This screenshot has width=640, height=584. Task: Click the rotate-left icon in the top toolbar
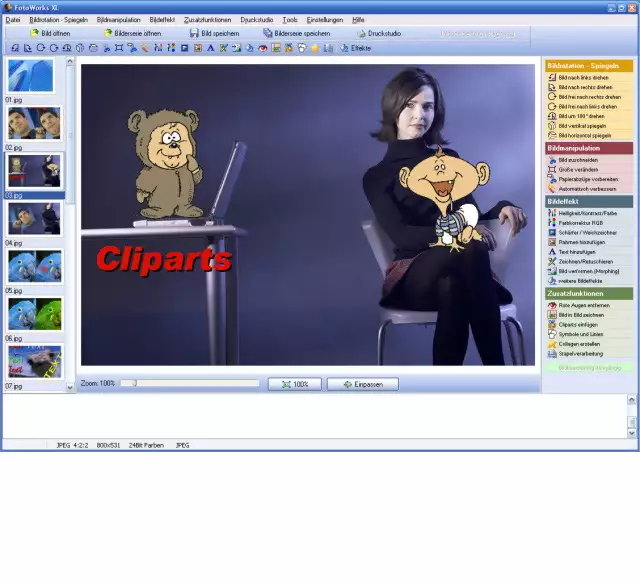pos(15,48)
